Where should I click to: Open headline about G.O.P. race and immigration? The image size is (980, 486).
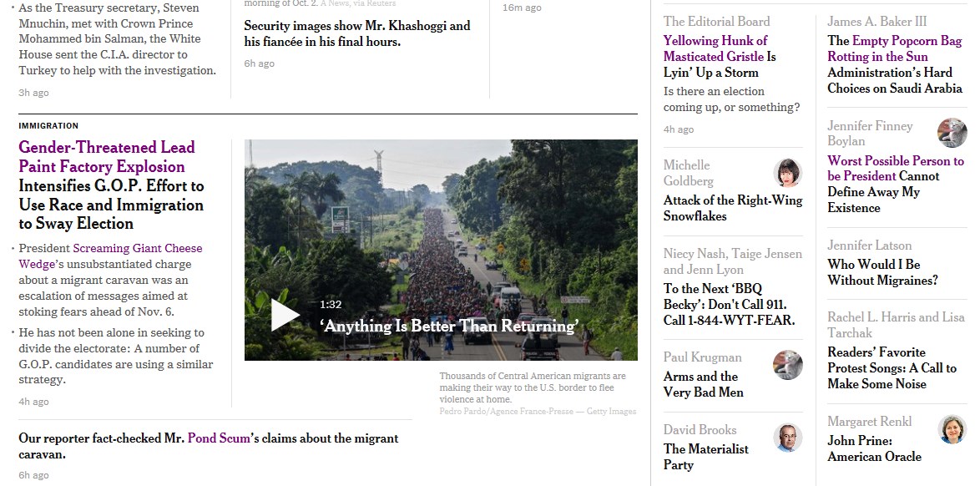(x=111, y=185)
